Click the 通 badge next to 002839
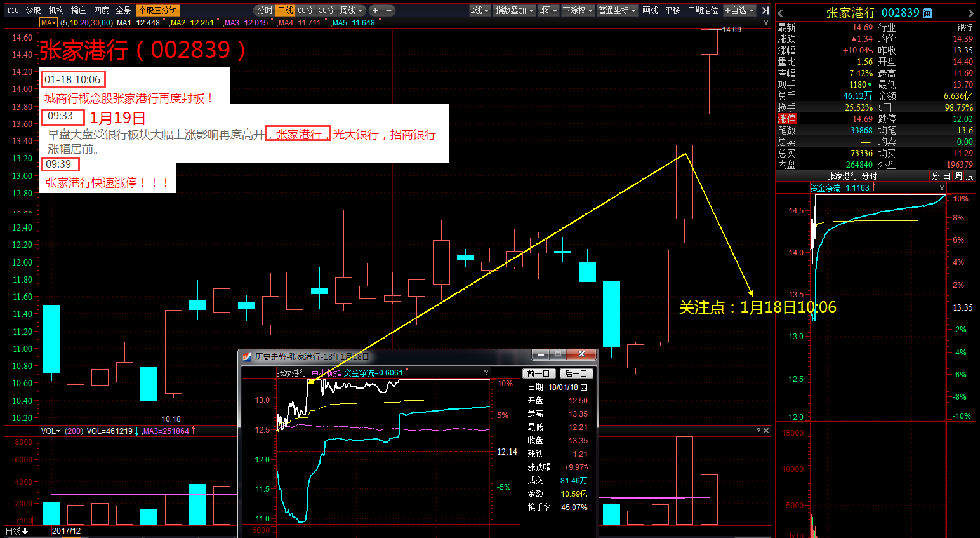Image resolution: width=980 pixels, height=538 pixels. tap(927, 13)
